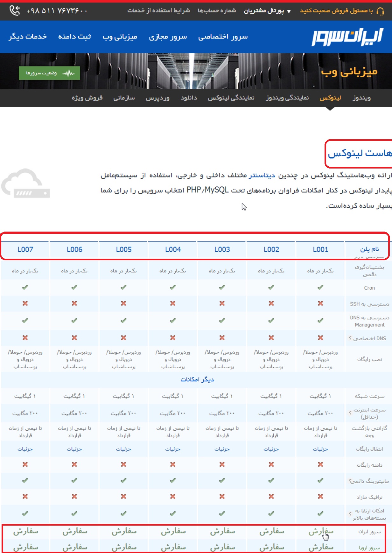Select the لینوکس hosting tab

tap(330, 98)
